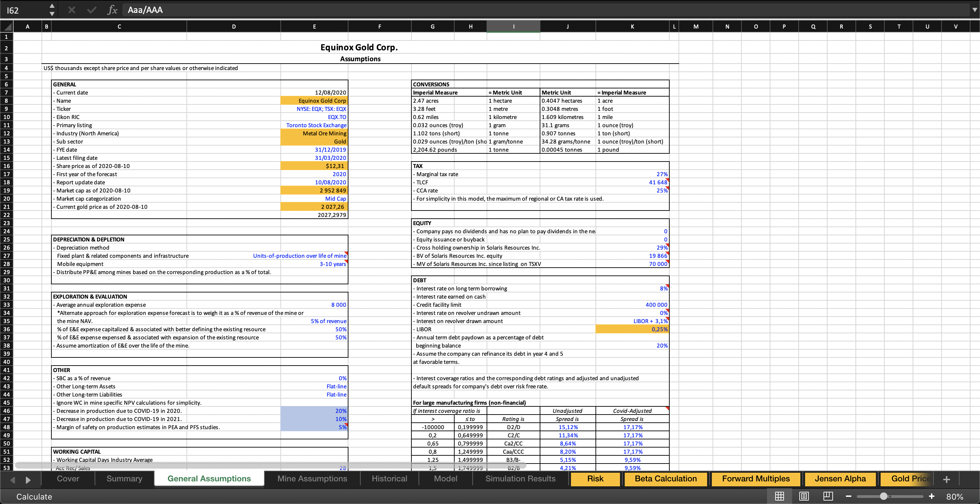980x504 pixels.
Task: Click the name box up arrow
Action: click(52, 6)
